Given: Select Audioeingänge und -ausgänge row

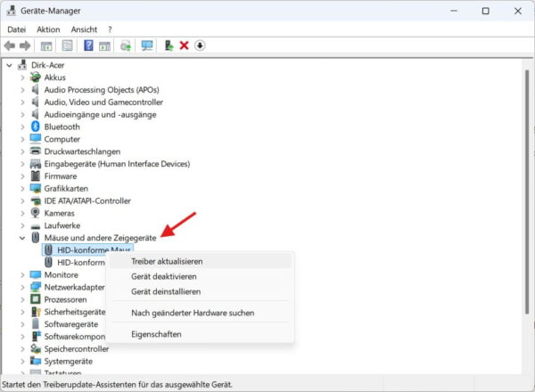Looking at the screenshot, I should (x=100, y=115).
